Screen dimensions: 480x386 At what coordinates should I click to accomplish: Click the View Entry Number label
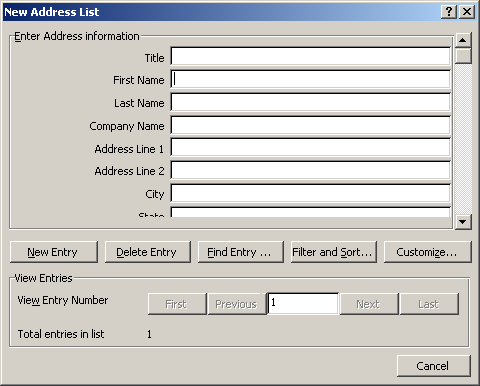(63, 300)
